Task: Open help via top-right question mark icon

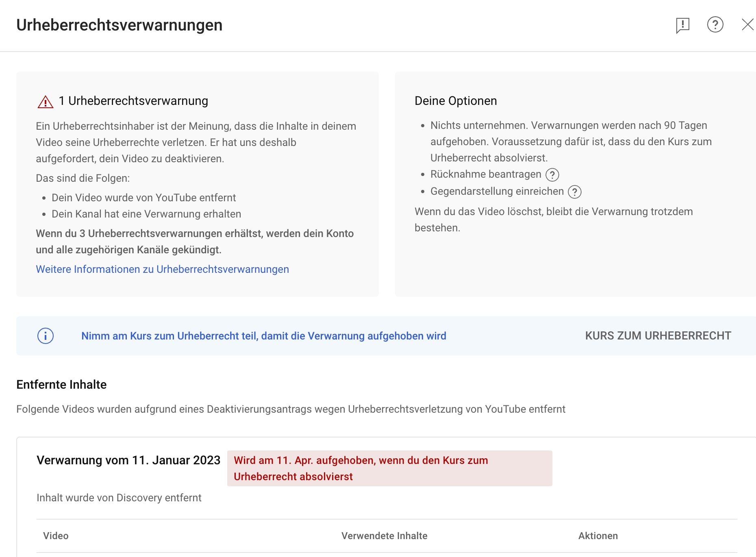Action: point(715,25)
